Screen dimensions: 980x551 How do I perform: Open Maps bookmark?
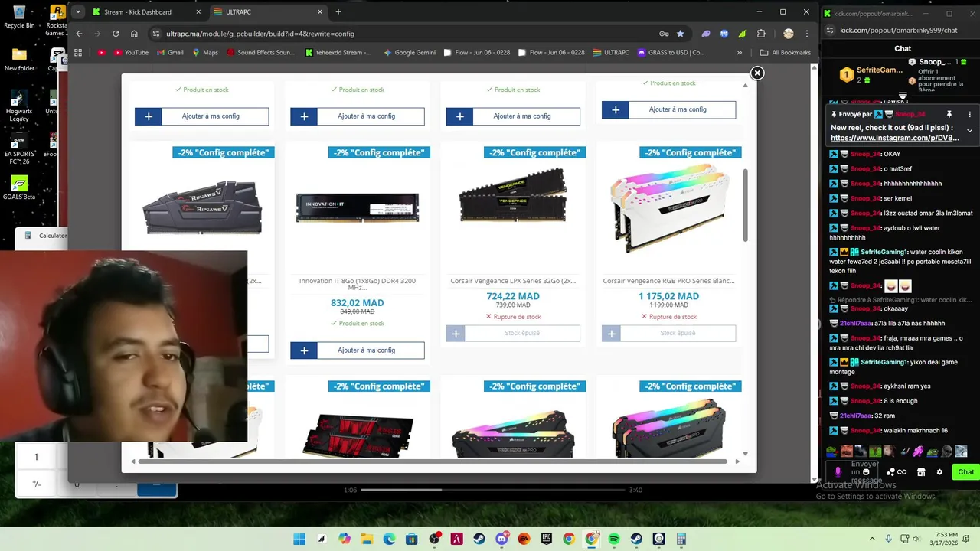(204, 53)
